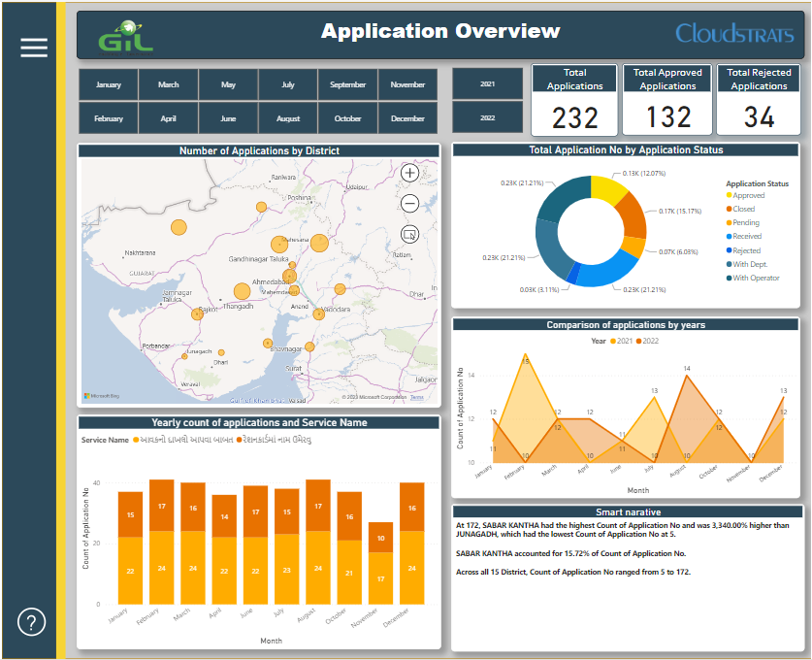Click the Microsoft Bing map logo

coord(102,396)
